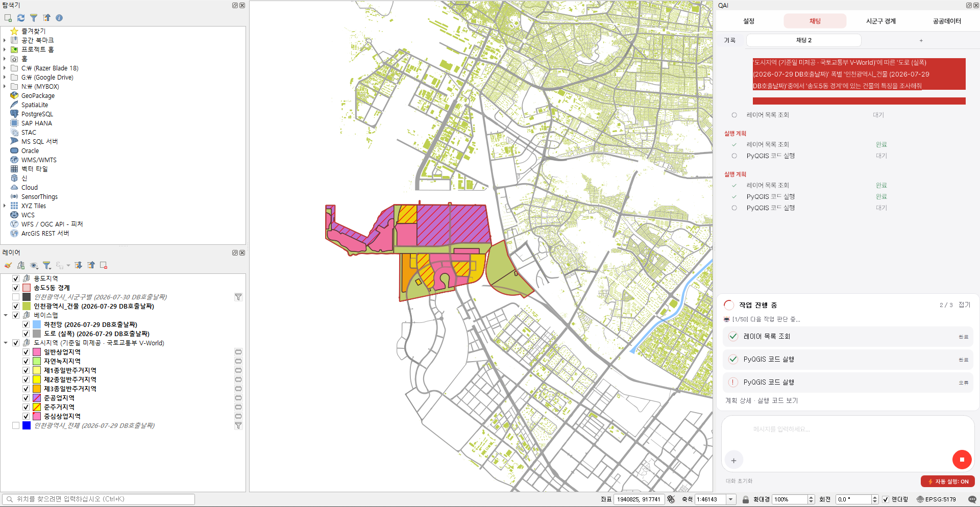This screenshot has height=507, width=980.
Task: Refresh the Browser panel
Action: [21, 18]
